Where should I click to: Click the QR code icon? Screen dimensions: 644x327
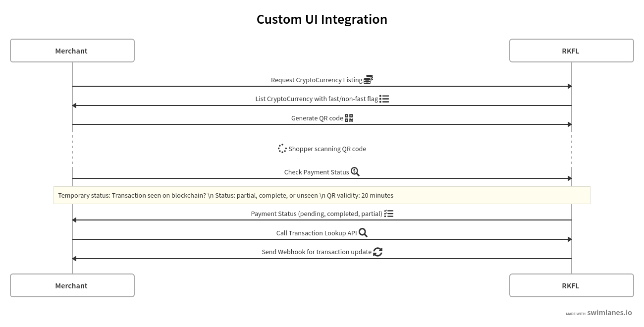pyautogui.click(x=349, y=118)
